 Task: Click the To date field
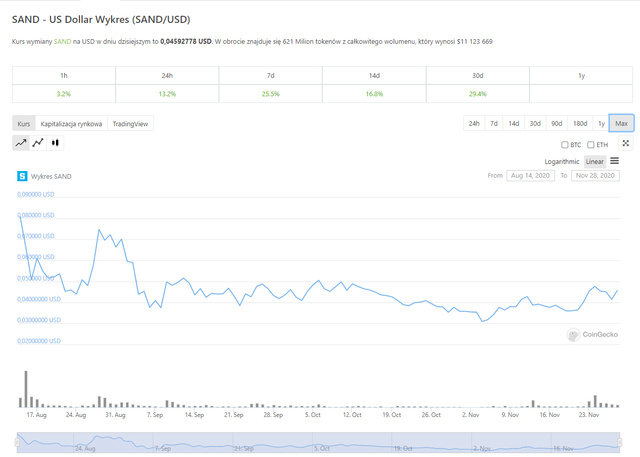(595, 175)
